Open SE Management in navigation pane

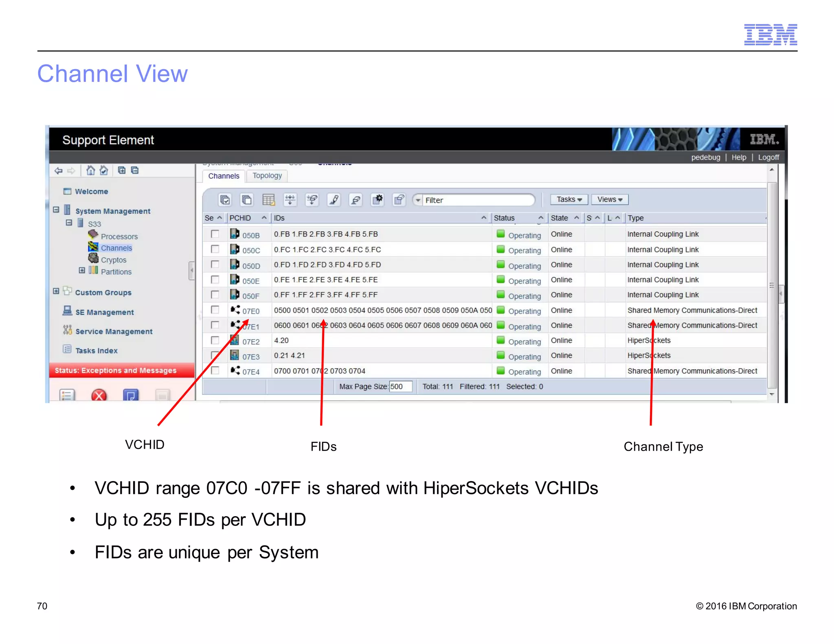(x=104, y=312)
